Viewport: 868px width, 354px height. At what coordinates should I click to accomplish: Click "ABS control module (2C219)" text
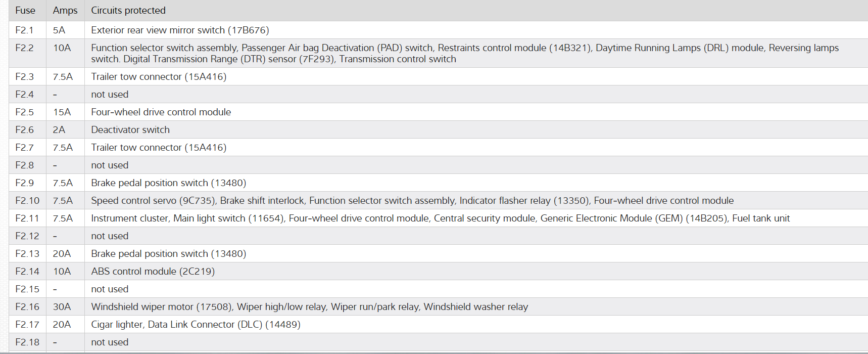(153, 272)
